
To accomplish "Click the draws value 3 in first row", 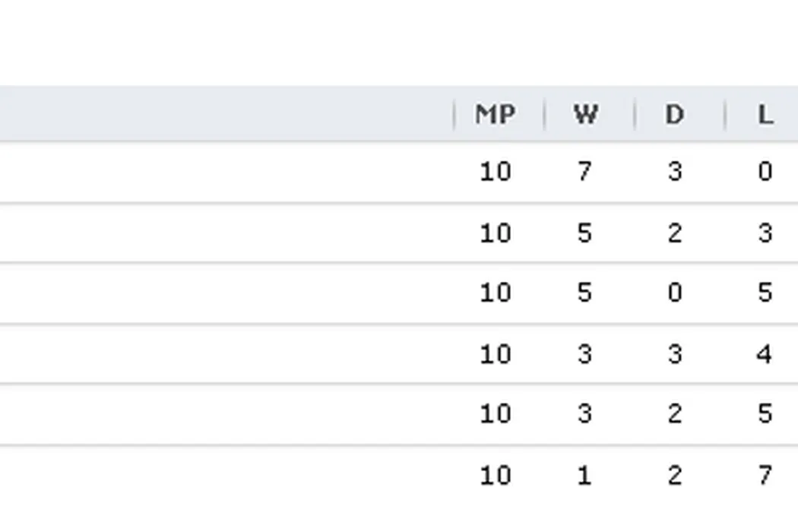I will click(x=674, y=172).
